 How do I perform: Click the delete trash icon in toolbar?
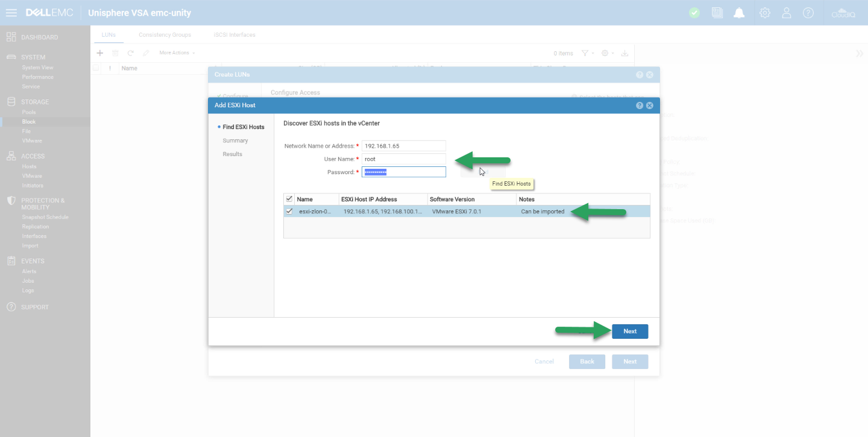115,53
